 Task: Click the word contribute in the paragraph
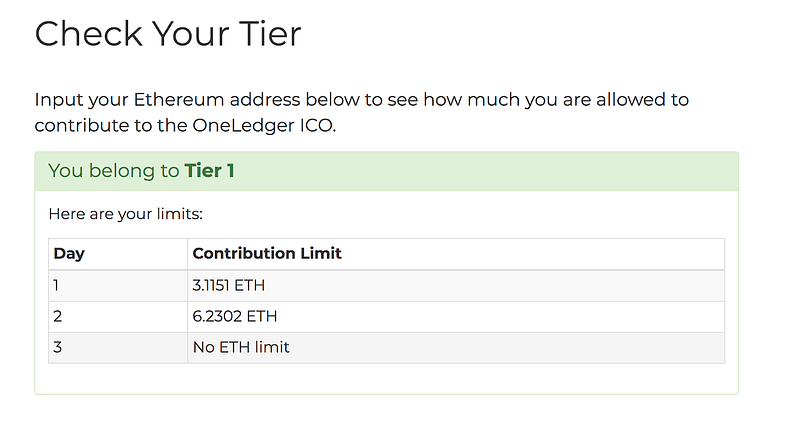[x=82, y=125]
